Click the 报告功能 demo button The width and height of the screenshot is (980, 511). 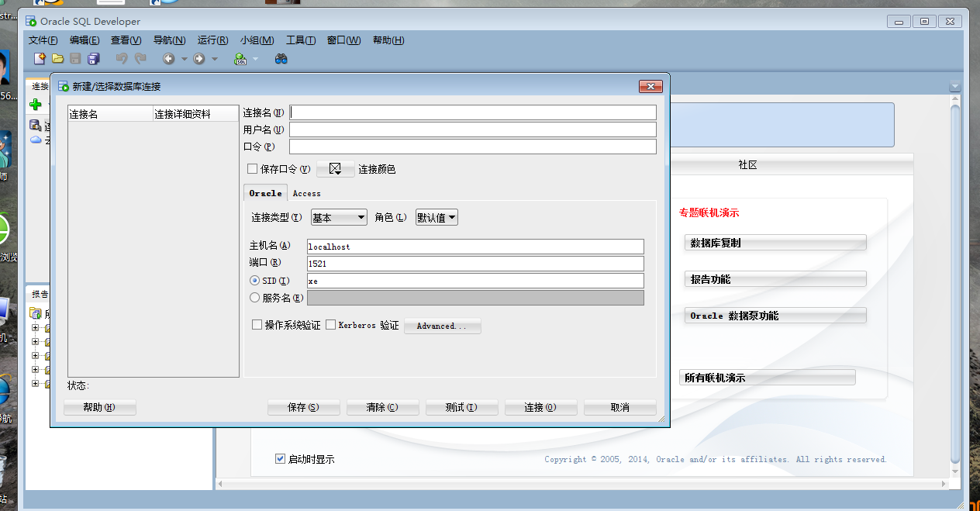point(775,279)
